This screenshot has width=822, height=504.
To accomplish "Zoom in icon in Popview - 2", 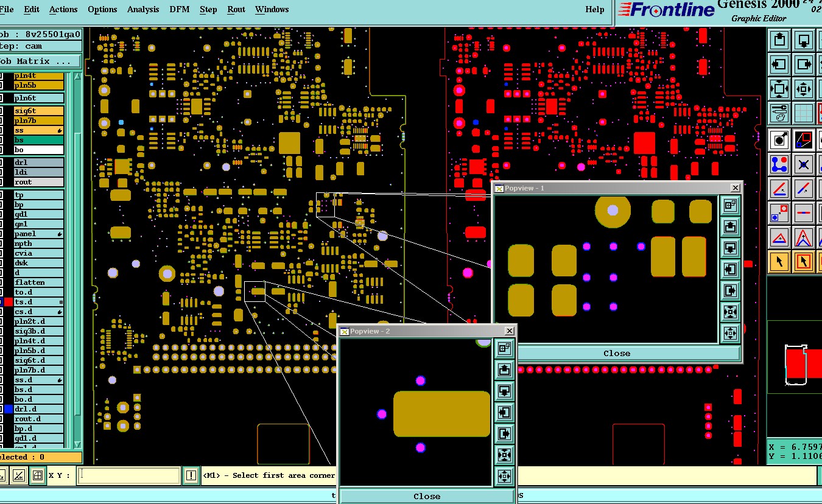I will pos(504,476).
